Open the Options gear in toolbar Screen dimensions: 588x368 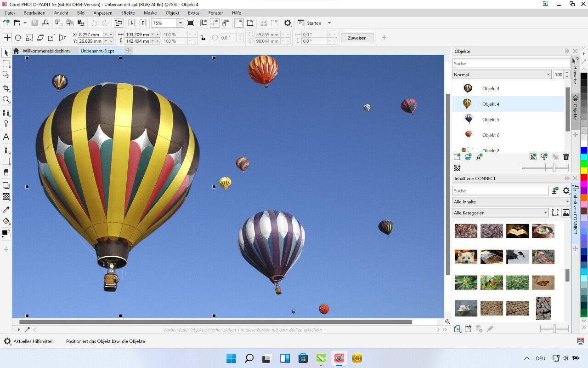288,23
